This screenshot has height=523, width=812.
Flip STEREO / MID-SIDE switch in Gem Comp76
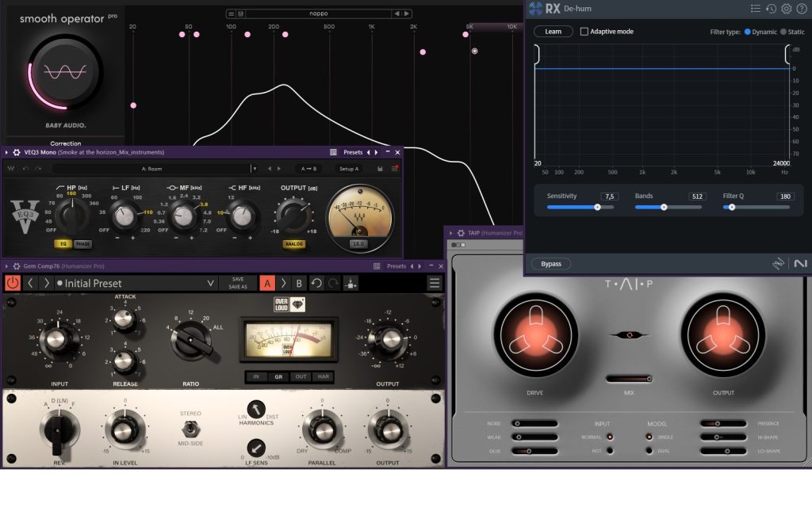pos(190,429)
